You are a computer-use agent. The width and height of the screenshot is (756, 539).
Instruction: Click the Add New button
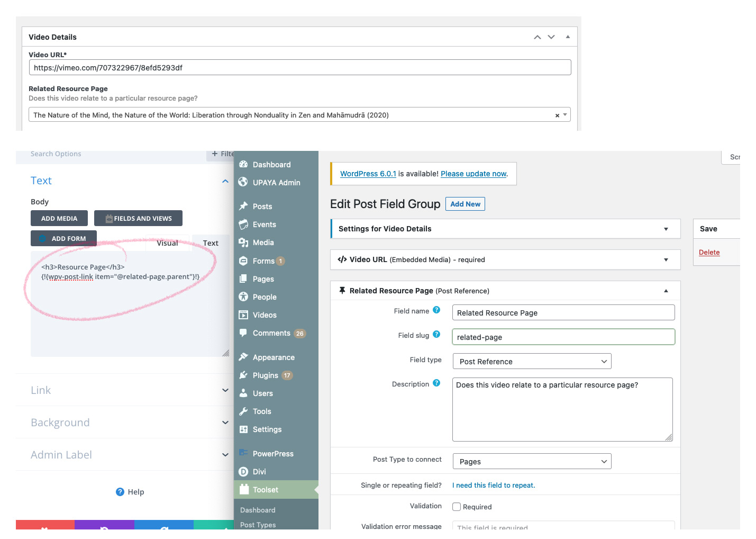(465, 204)
